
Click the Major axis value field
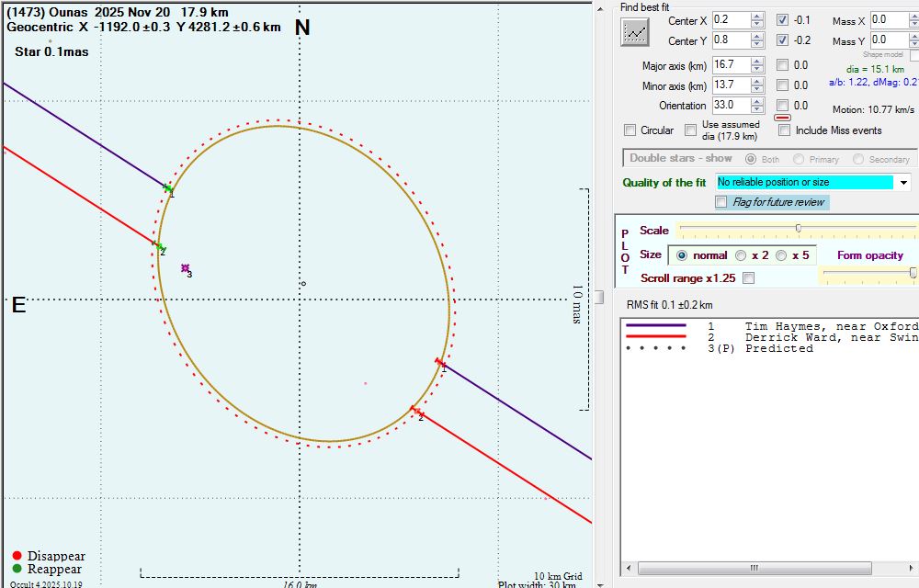(731, 65)
